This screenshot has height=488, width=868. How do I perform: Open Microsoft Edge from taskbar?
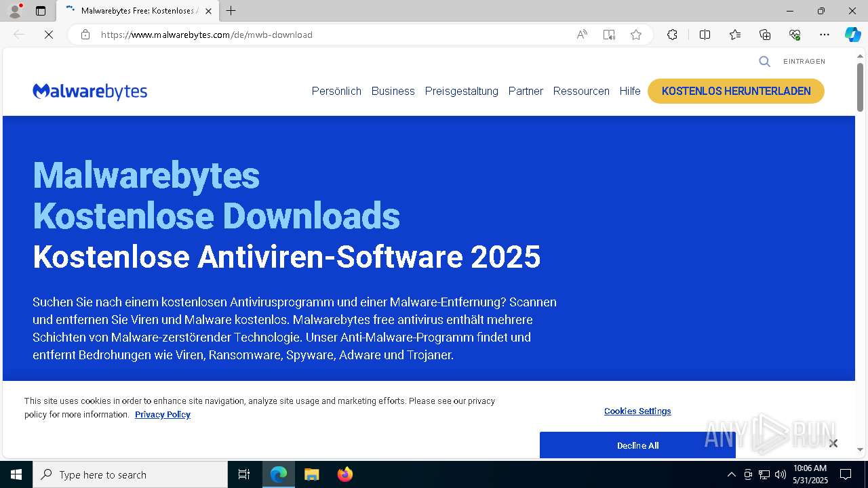pos(279,474)
